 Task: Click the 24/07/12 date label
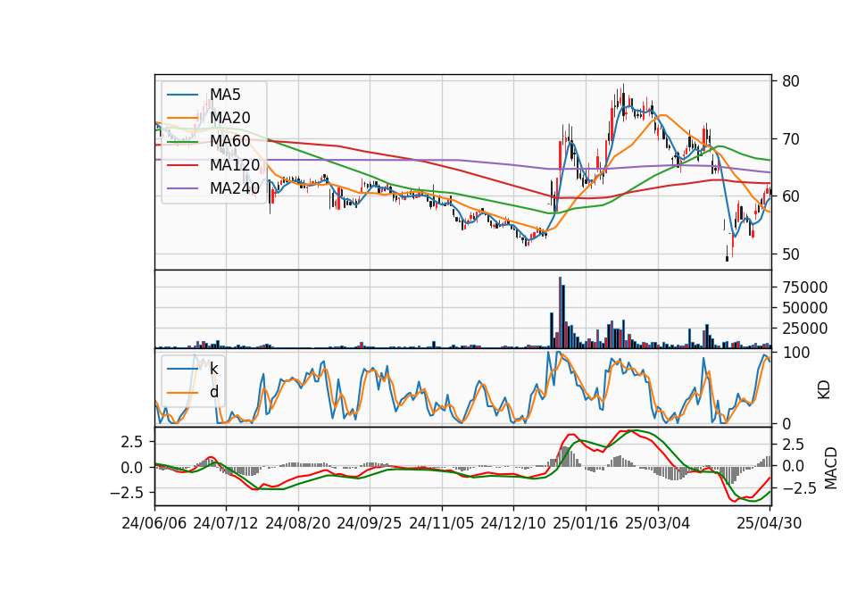[x=226, y=523]
